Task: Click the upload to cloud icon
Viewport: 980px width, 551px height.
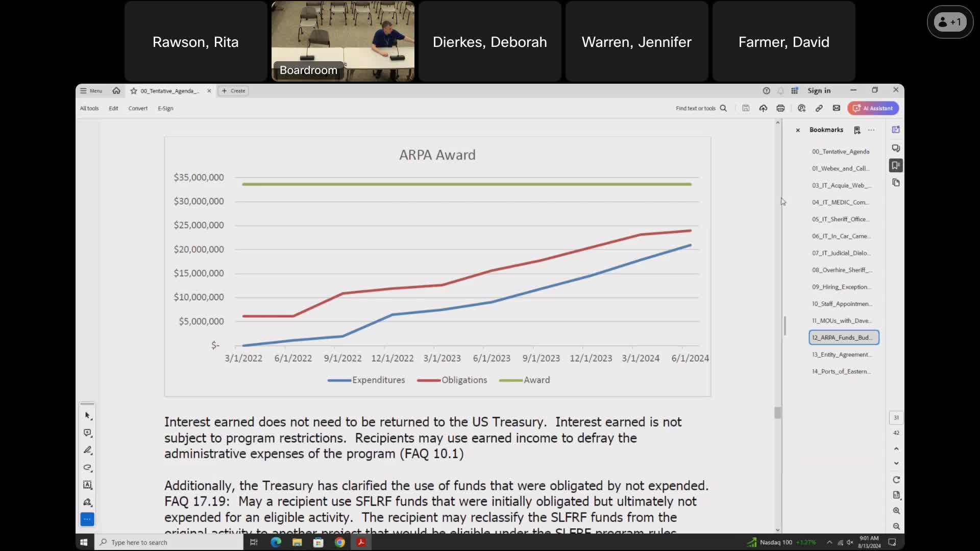Action: click(763, 108)
